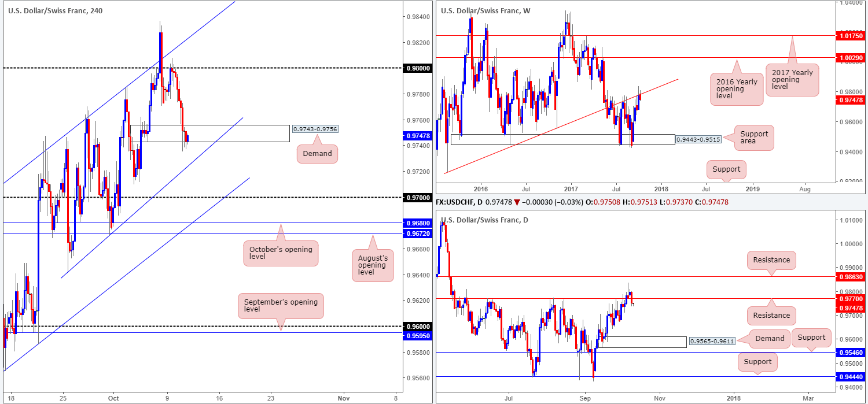The height and width of the screenshot is (404, 868).
Task: Select the Support callout above 0.94440 line
Action: coord(757,362)
